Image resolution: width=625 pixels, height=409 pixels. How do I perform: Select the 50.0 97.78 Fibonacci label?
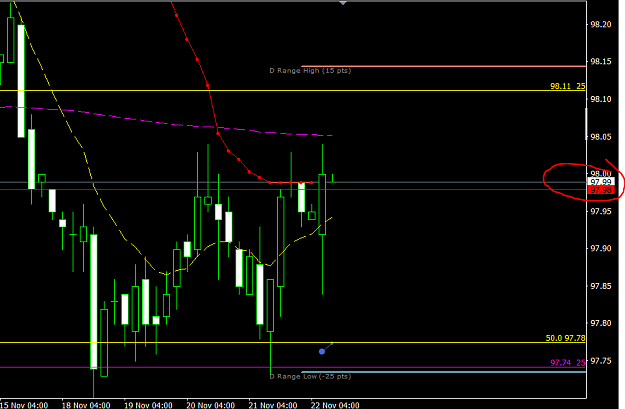[565, 338]
